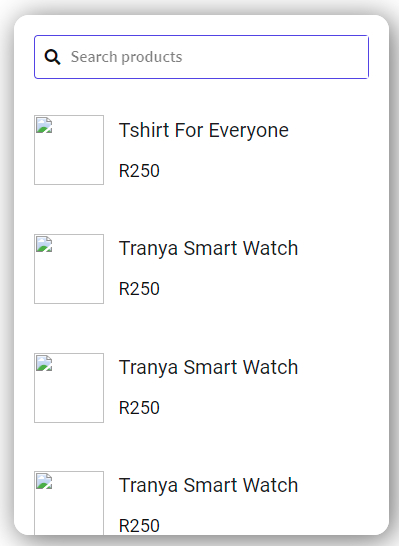Click the R250 price under Tshirt For Everyone
Image resolution: width=399 pixels, height=546 pixels.
(x=139, y=171)
